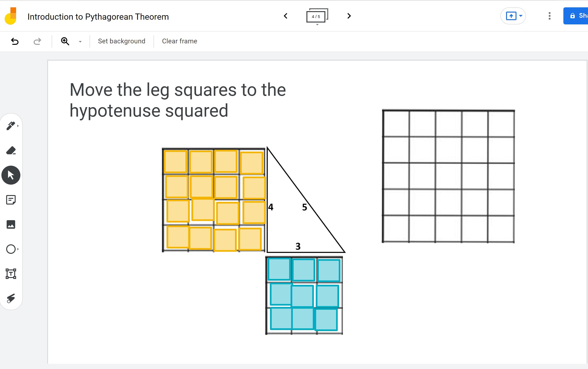Go to next frame with right arrow
The width and height of the screenshot is (588, 369).
(x=348, y=16)
